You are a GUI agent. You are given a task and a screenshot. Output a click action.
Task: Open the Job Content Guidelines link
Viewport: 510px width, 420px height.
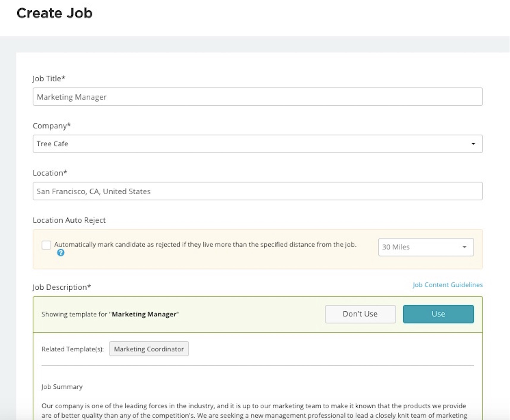(447, 285)
